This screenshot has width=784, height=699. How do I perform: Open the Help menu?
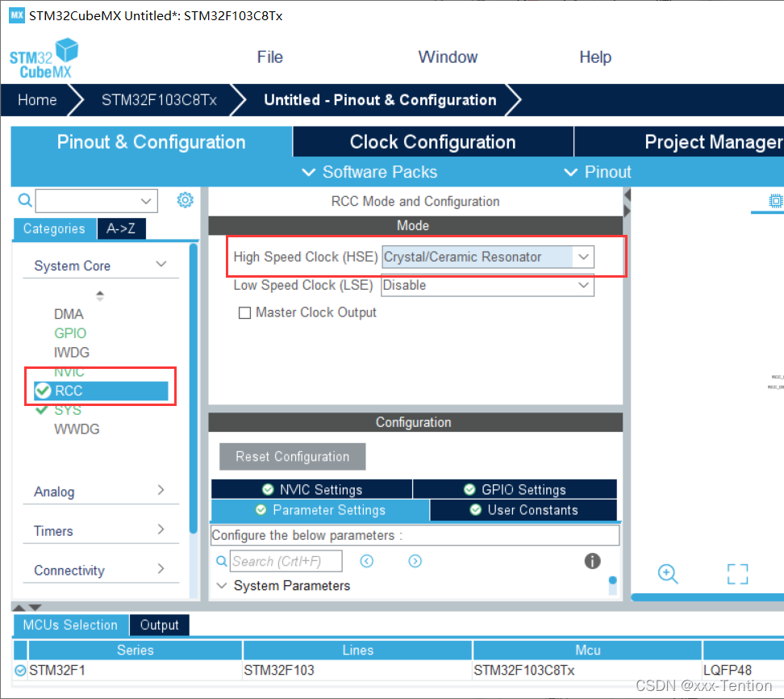pyautogui.click(x=595, y=57)
